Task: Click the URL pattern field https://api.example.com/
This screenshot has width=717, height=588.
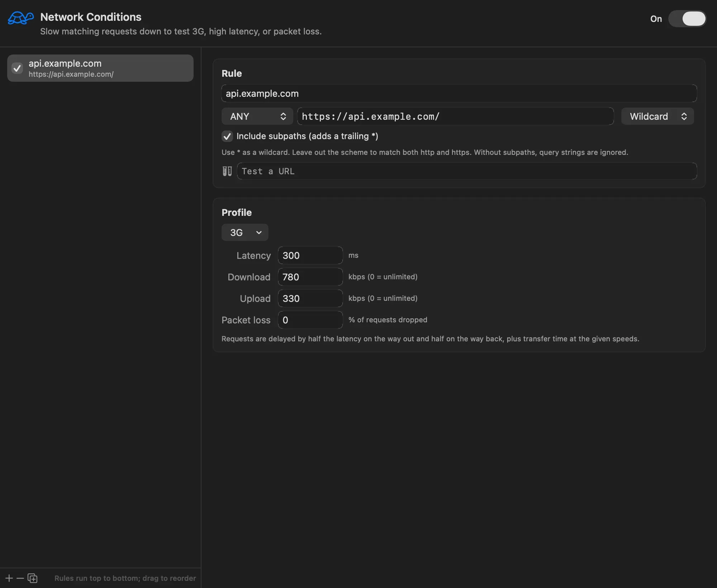Action: point(456,116)
